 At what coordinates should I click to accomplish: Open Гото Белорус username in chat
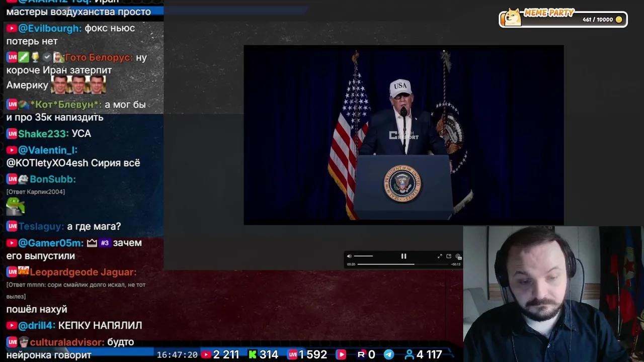[99, 57]
